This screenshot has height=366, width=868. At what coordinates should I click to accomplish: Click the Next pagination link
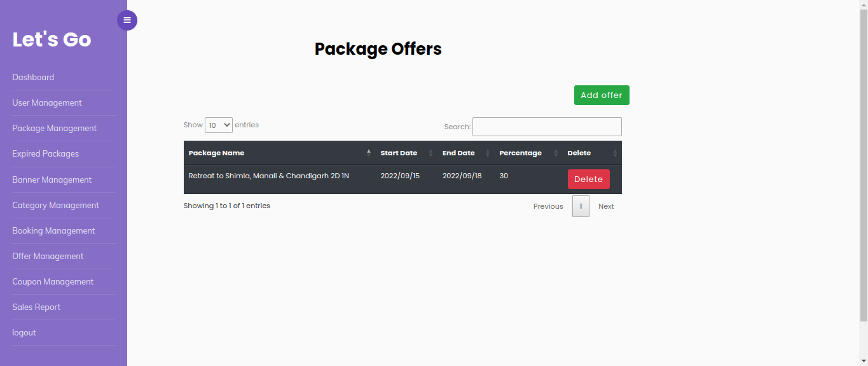coord(606,206)
